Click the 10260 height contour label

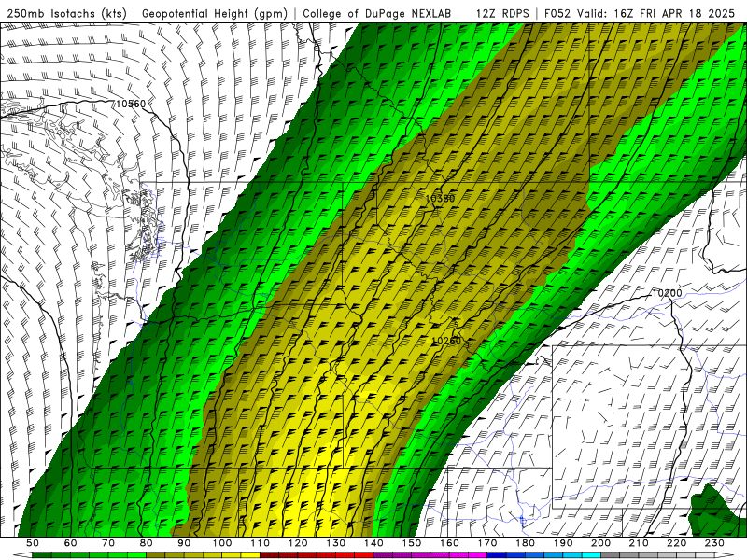click(x=446, y=341)
